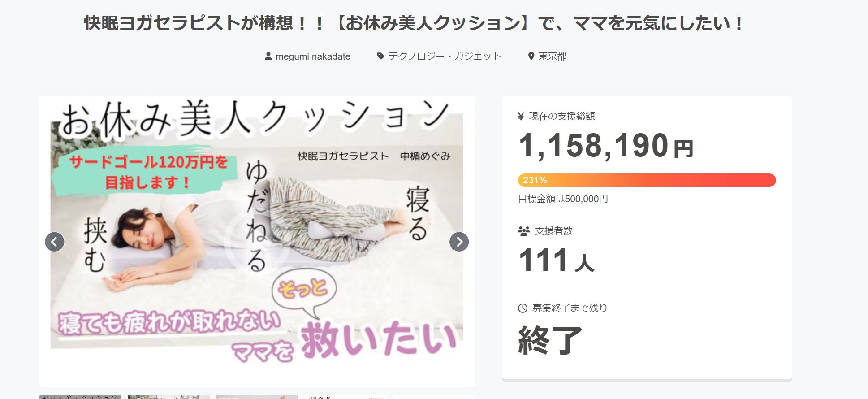Advance carousel with right arrow
The width and height of the screenshot is (868, 399).
(459, 242)
